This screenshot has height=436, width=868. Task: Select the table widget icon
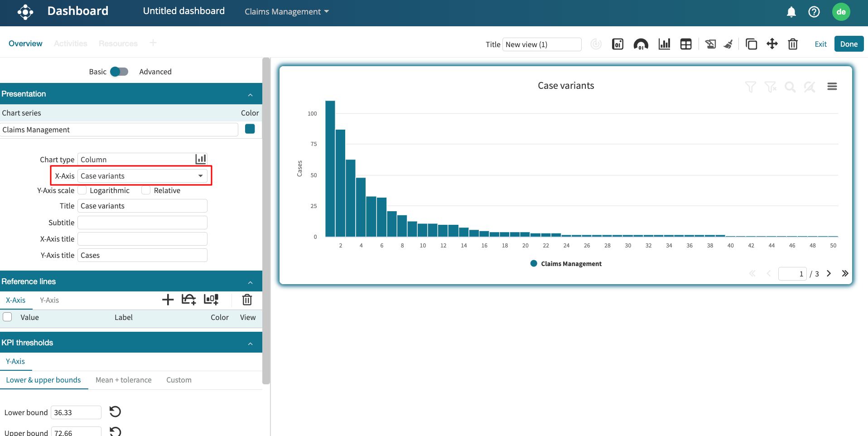686,44
